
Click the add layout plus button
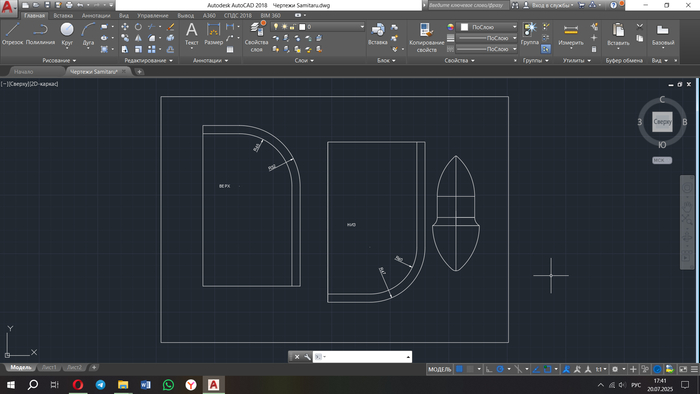coord(94,368)
